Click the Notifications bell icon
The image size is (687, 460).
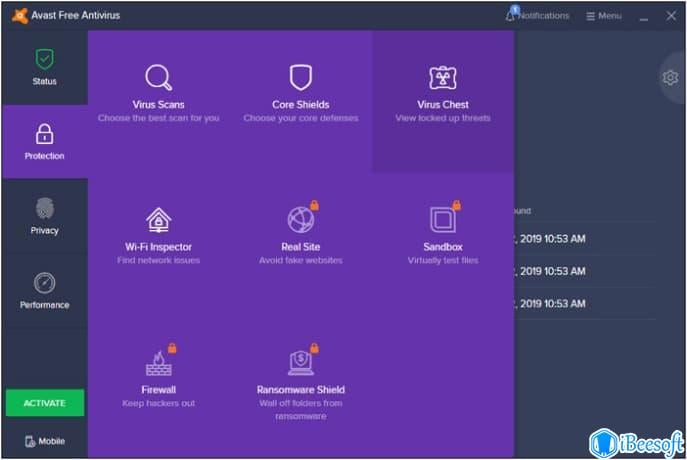(x=510, y=15)
